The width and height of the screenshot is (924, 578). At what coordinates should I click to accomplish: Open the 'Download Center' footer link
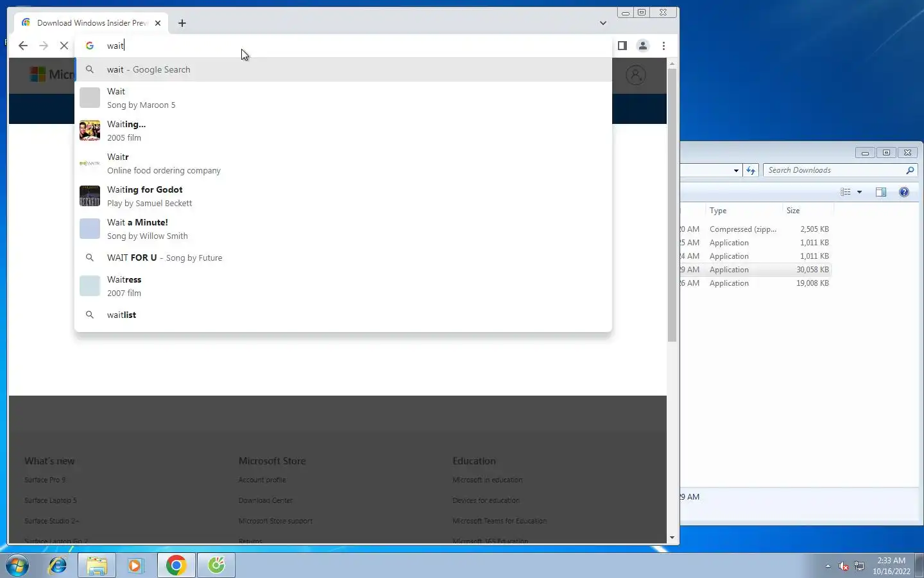265,500
